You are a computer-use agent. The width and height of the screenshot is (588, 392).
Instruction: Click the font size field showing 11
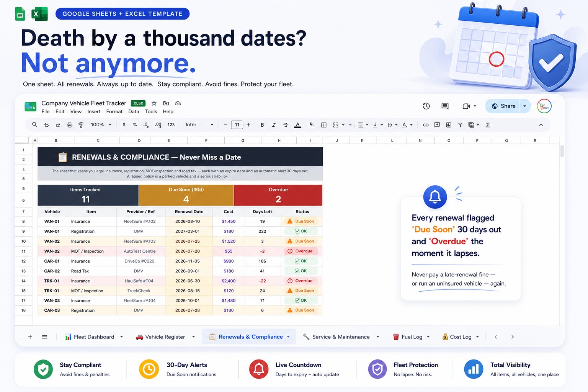click(237, 125)
